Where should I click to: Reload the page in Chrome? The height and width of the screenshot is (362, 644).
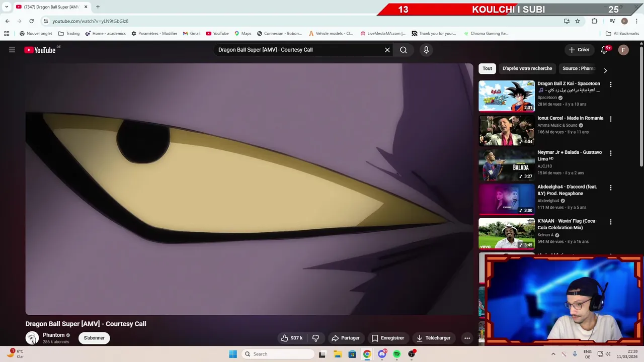[31, 21]
